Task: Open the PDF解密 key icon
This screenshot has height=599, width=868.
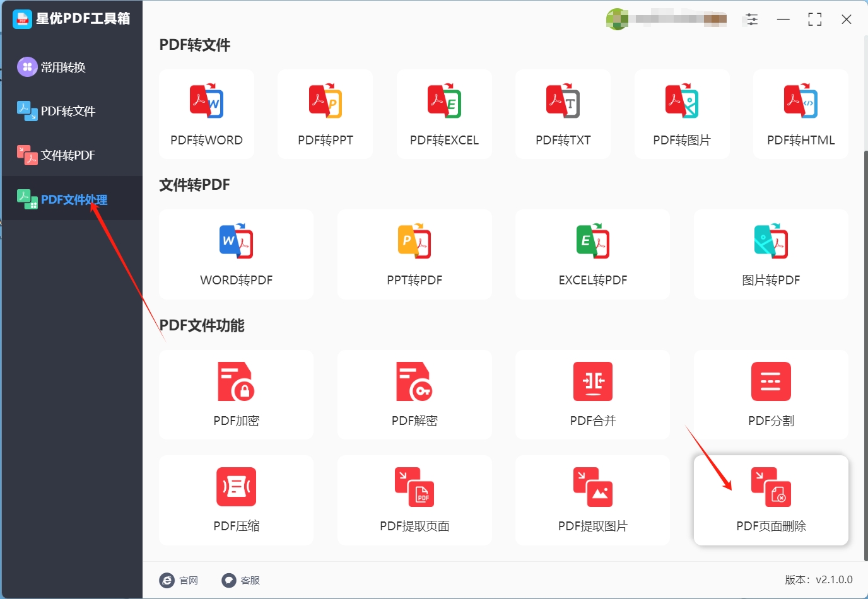Action: [x=414, y=381]
